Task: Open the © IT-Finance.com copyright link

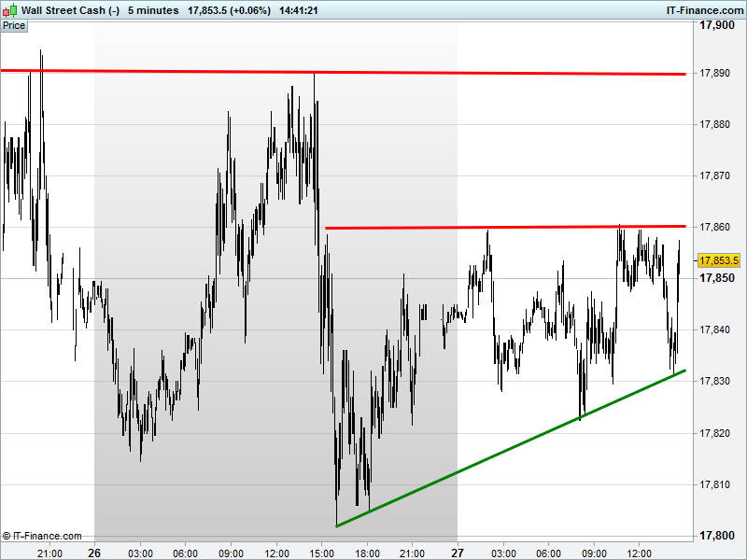Action: pyautogui.click(x=42, y=536)
